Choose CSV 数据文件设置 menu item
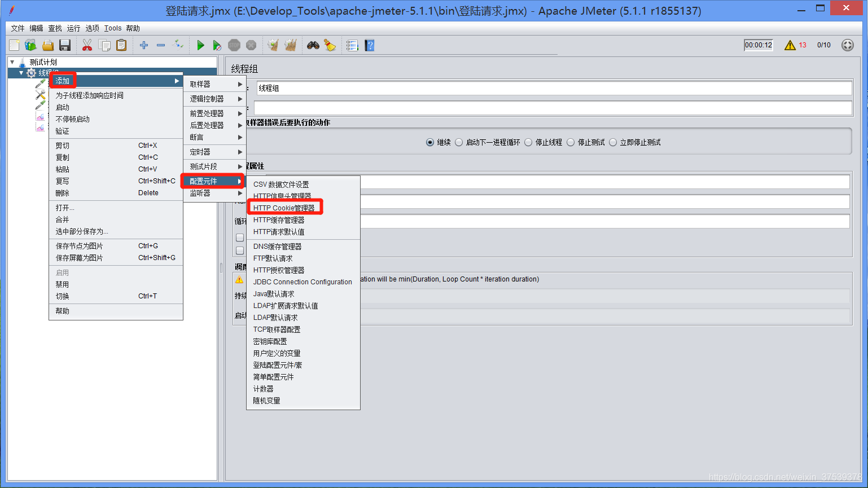The height and width of the screenshot is (488, 868). point(304,184)
